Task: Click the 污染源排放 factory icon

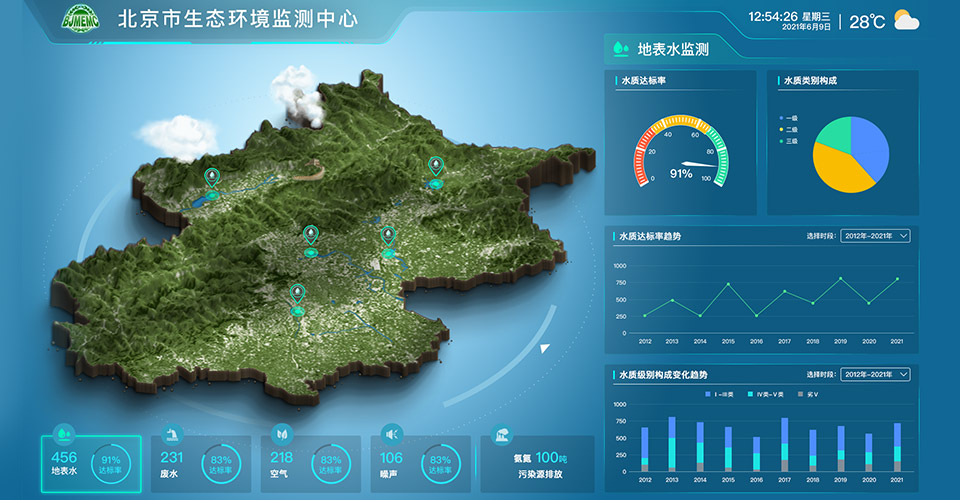Action: tap(501, 436)
